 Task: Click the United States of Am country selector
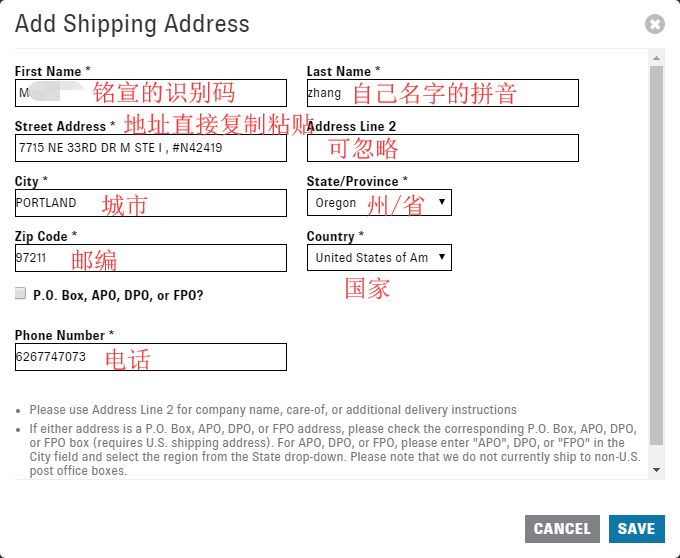(379, 258)
